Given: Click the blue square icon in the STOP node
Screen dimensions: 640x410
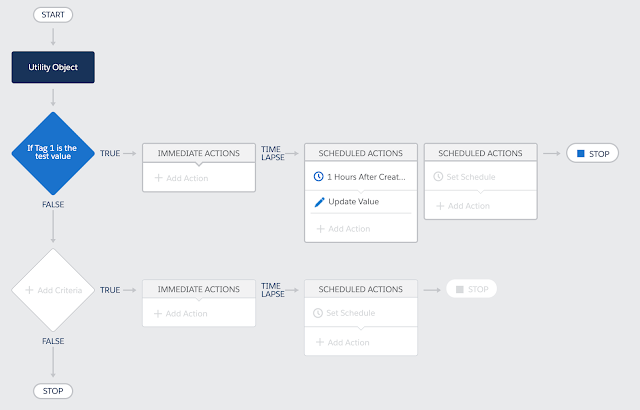Looking at the screenshot, I should coord(580,154).
